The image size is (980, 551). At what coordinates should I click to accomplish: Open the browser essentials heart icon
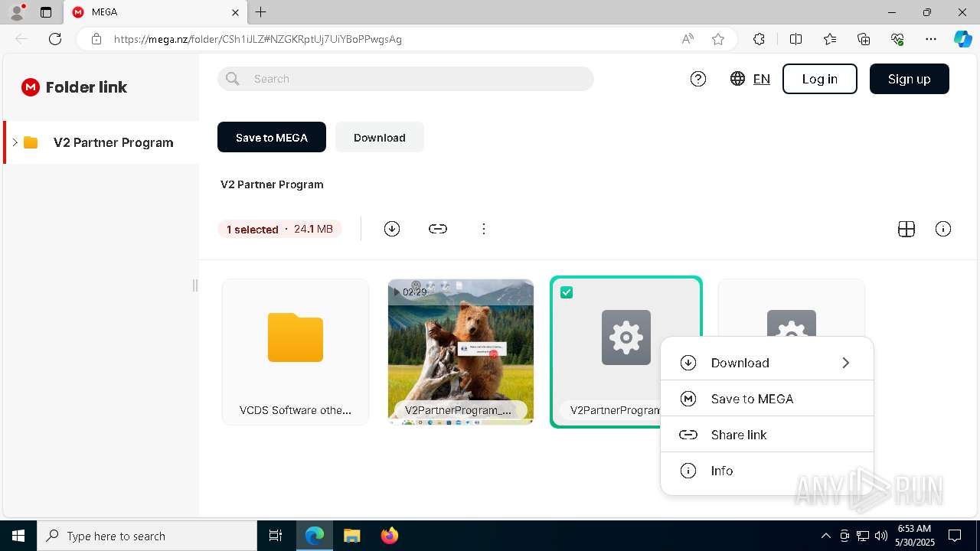(x=897, y=39)
